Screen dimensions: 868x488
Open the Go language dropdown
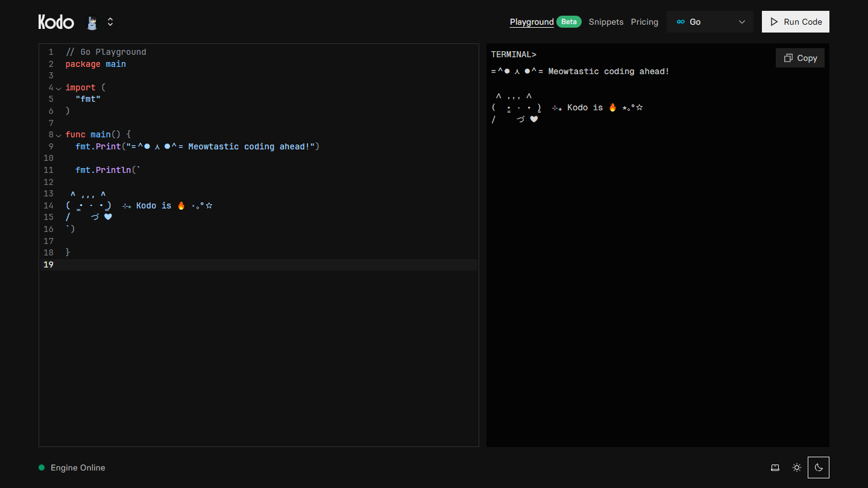tap(710, 22)
